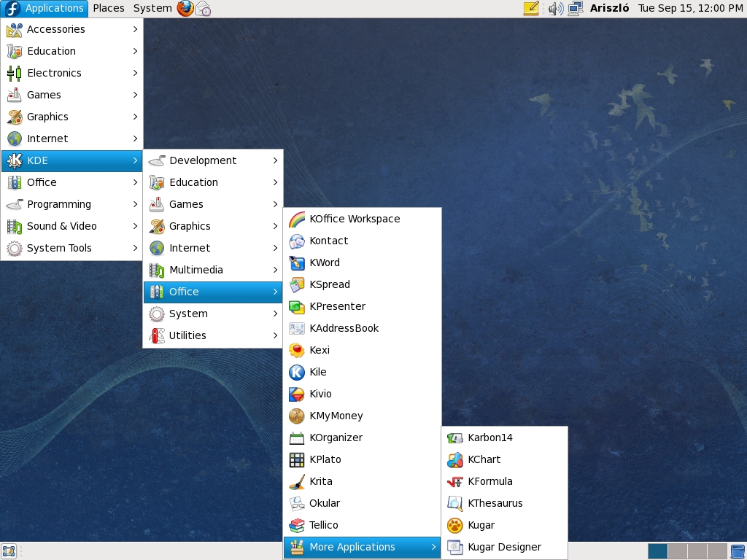Click the bottom-right panel applet icon

738,551
